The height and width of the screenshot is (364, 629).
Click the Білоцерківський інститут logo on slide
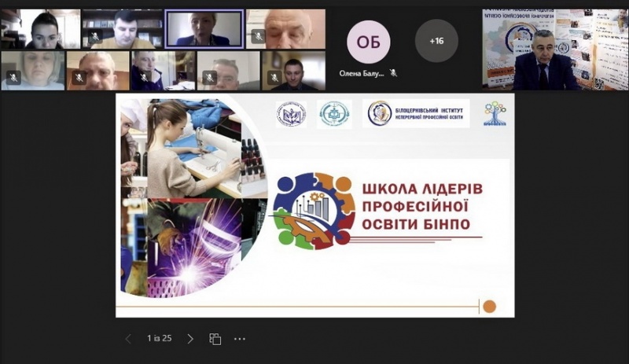click(x=416, y=113)
